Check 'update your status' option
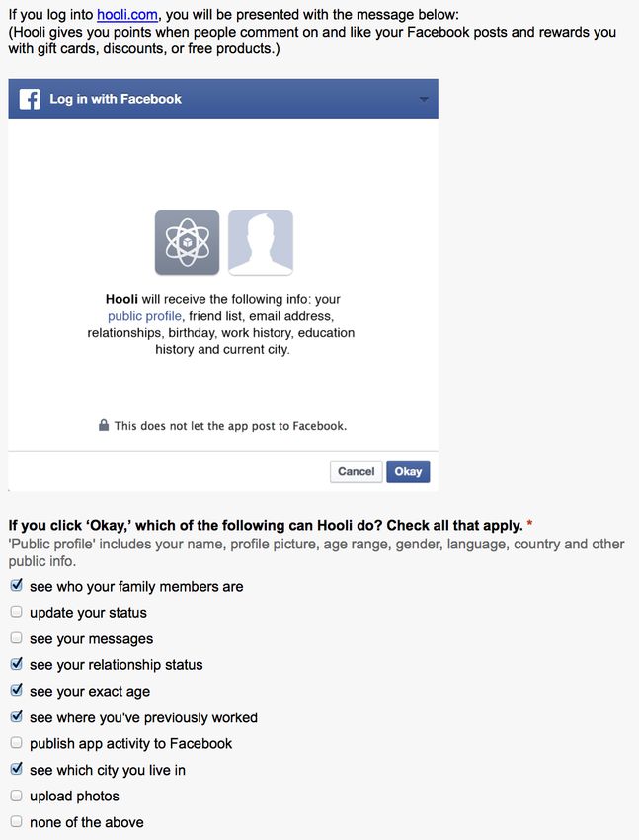 tap(17, 612)
